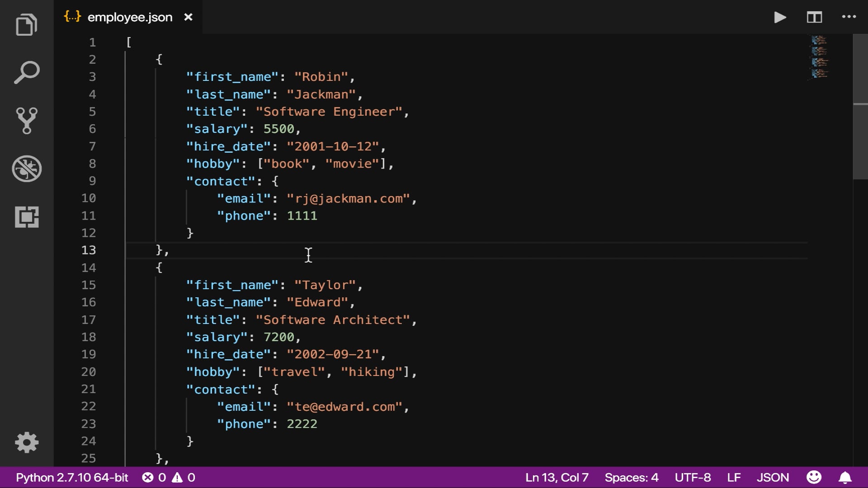Open the More Actions ellipsis menu
The image size is (868, 488).
pos(849,17)
